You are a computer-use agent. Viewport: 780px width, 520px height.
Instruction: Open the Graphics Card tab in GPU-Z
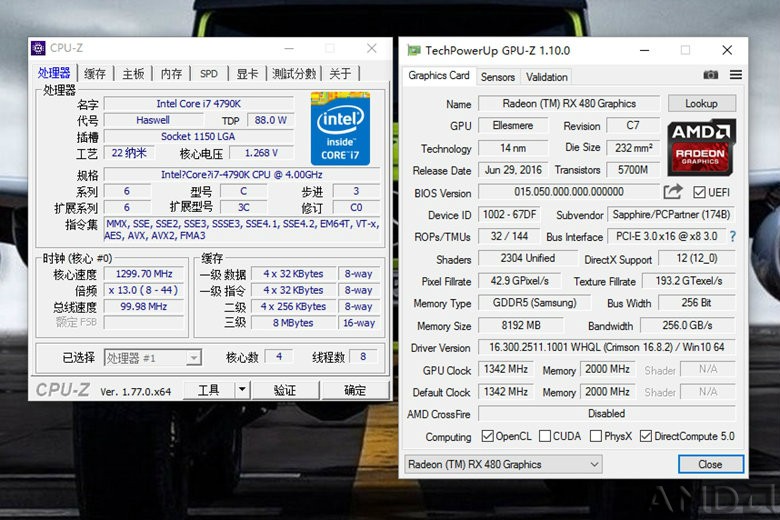(x=439, y=76)
